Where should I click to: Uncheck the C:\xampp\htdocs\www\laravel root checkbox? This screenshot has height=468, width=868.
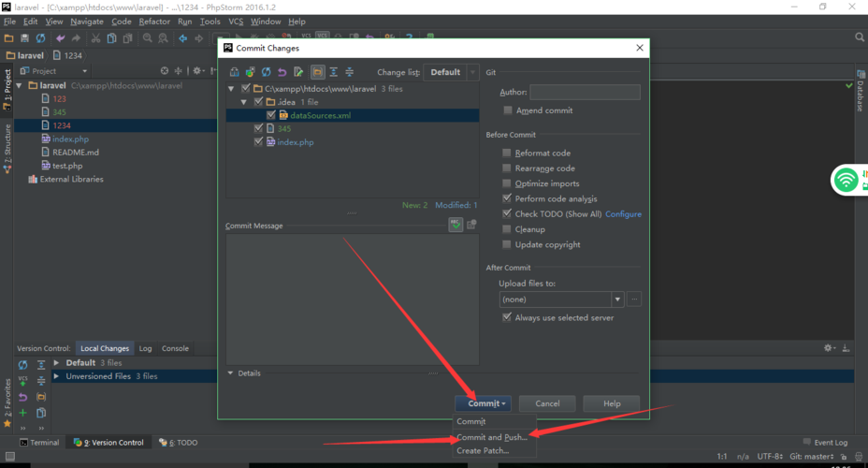coord(246,88)
